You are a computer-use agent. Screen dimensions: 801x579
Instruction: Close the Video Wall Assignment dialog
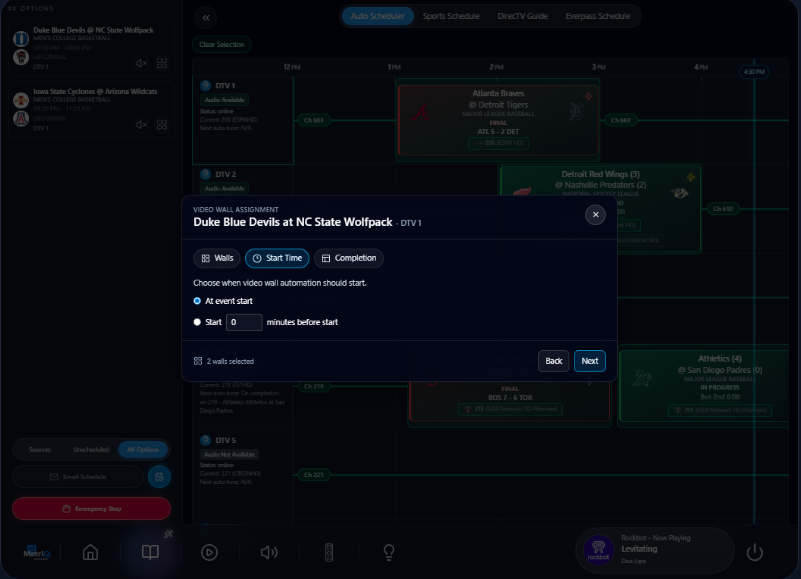595,215
